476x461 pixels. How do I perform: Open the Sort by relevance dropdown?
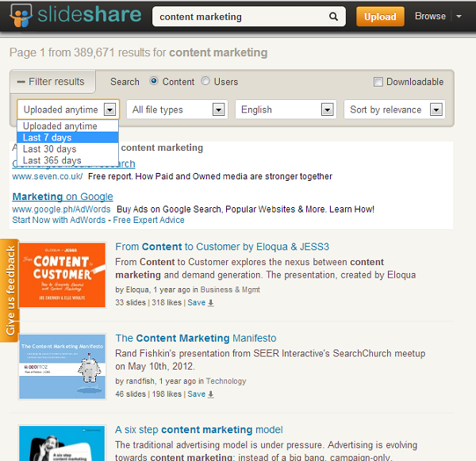point(394,109)
